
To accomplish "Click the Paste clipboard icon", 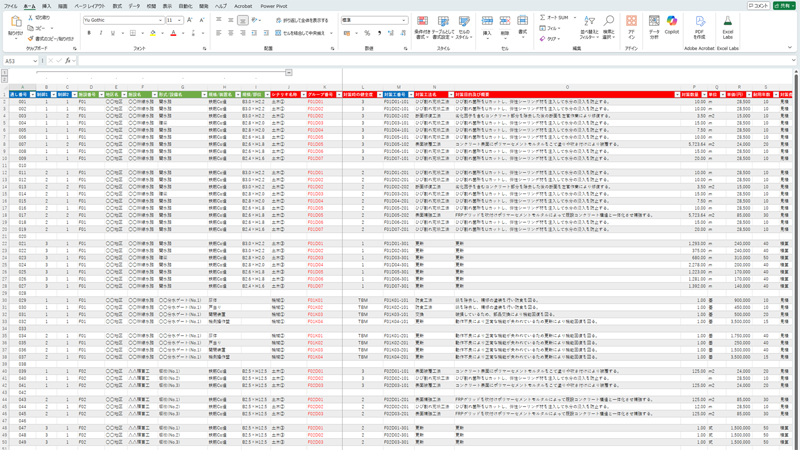I will coord(15,24).
